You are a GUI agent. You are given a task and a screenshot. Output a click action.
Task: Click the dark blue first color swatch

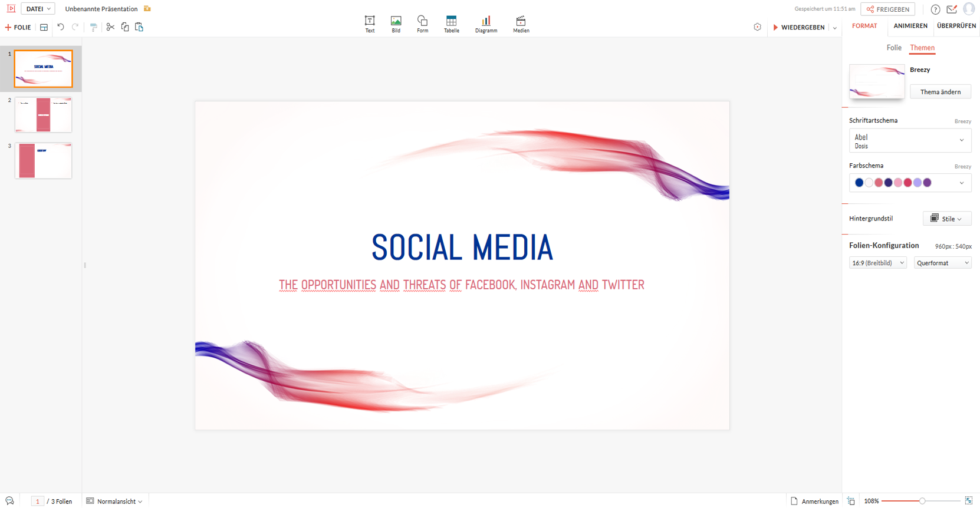[859, 183]
